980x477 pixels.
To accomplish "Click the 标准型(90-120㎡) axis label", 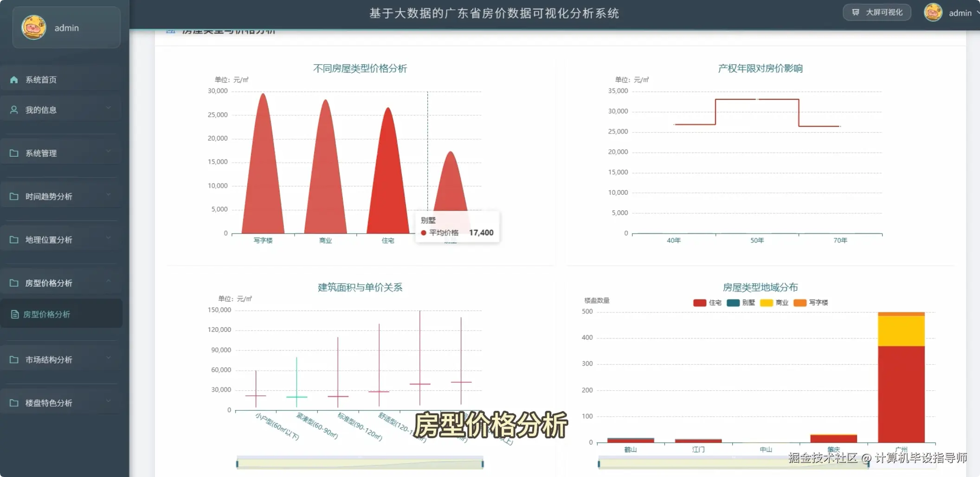I will [x=360, y=426].
